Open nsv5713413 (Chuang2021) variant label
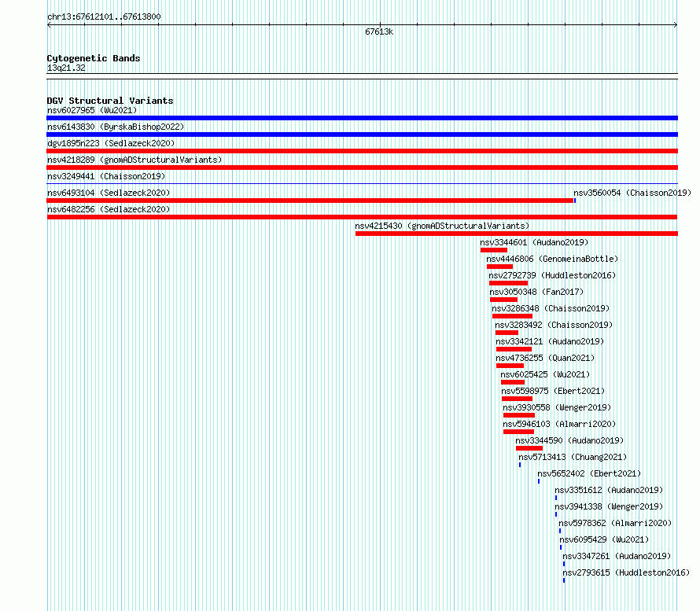This screenshot has width=700, height=611. (x=573, y=457)
